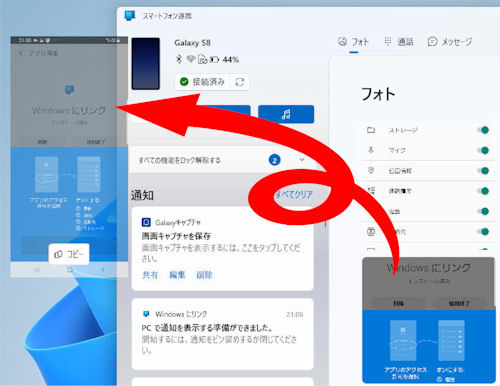
Task: Refresh the phone connection with circular arrows
Action: click(240, 82)
